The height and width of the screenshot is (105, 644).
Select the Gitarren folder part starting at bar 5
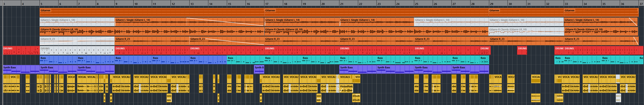[152, 12]
